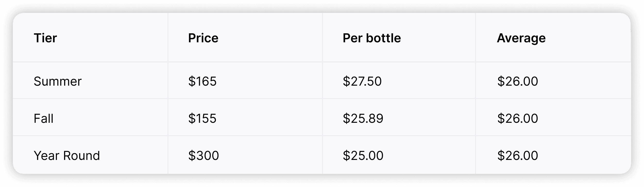
Task: Click the Summer row's $26.00 average
Action: point(518,82)
